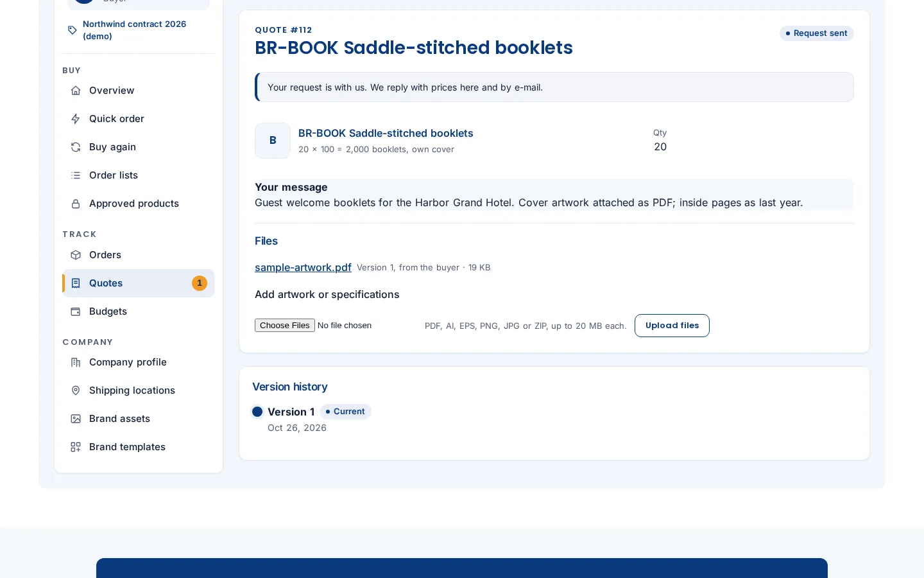Click the Request sent status badge
The image size is (924, 578).
(x=817, y=33)
